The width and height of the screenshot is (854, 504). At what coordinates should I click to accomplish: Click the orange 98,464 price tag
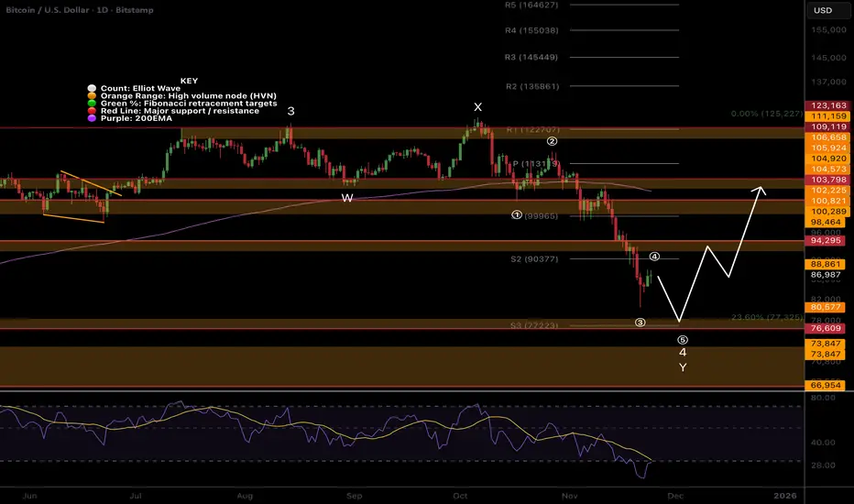point(826,223)
